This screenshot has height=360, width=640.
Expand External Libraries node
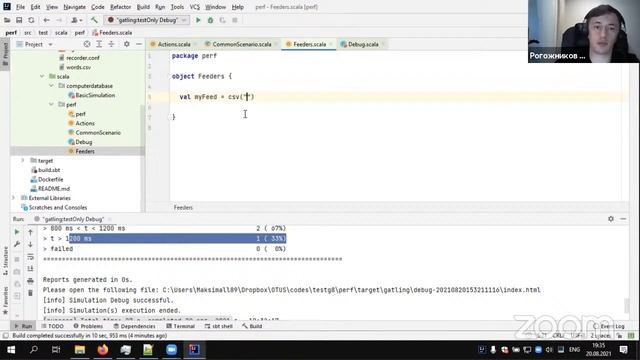click(13, 198)
